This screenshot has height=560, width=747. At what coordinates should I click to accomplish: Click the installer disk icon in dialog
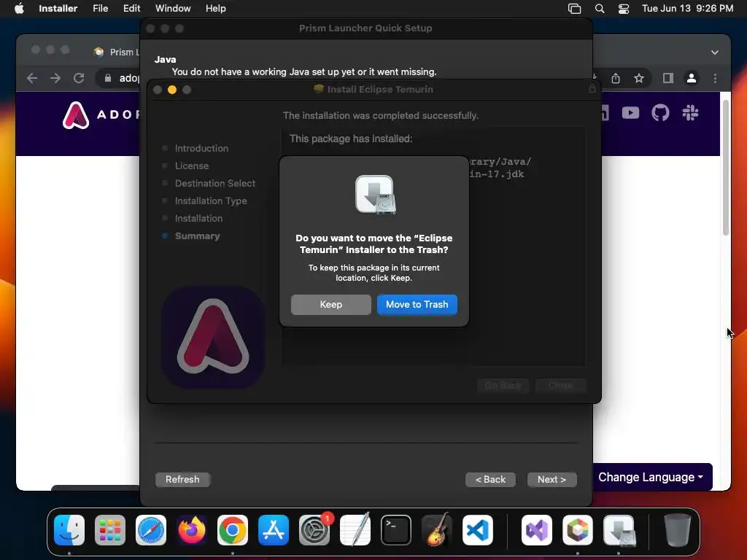[376, 195]
